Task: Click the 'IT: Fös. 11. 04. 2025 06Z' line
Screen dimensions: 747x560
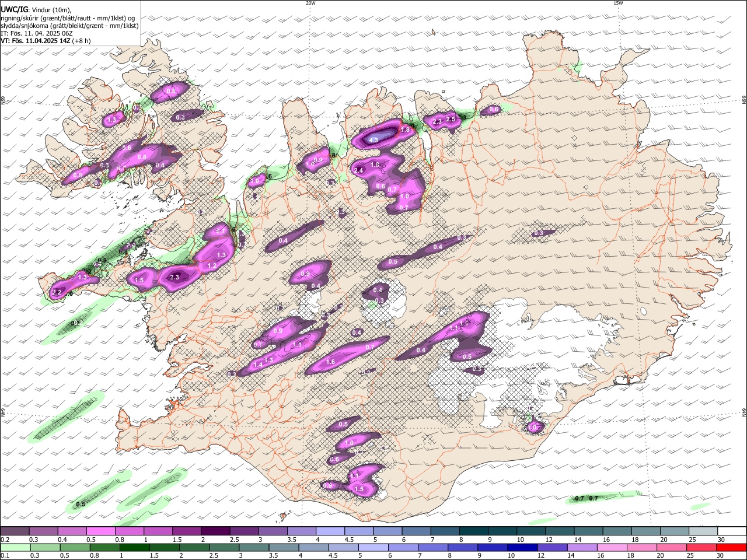Action: 37,33
